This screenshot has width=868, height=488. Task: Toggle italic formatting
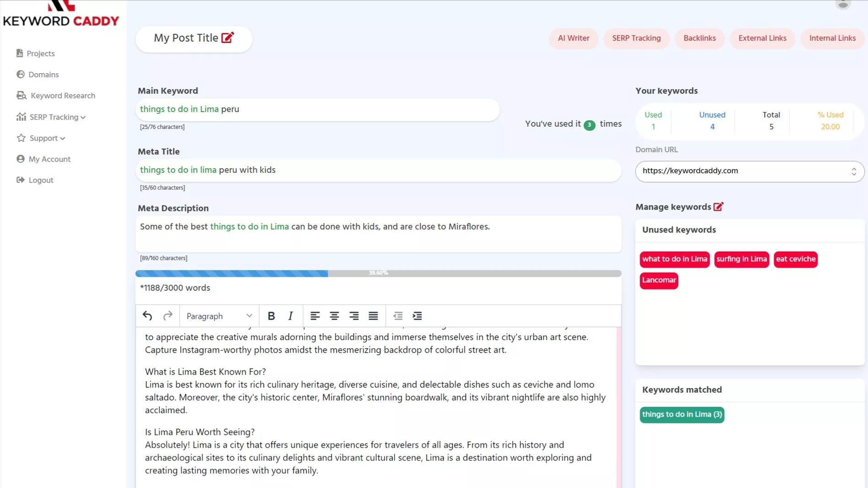pos(290,316)
